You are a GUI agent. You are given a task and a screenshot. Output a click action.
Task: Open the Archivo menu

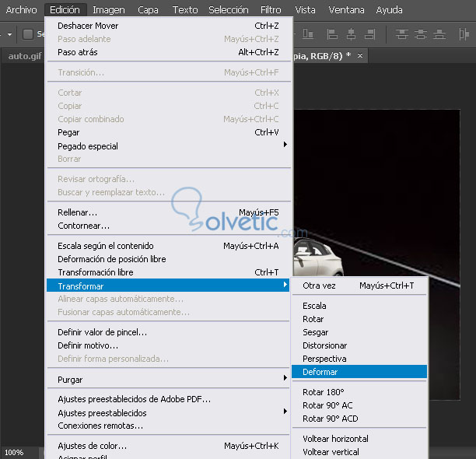tap(21, 9)
